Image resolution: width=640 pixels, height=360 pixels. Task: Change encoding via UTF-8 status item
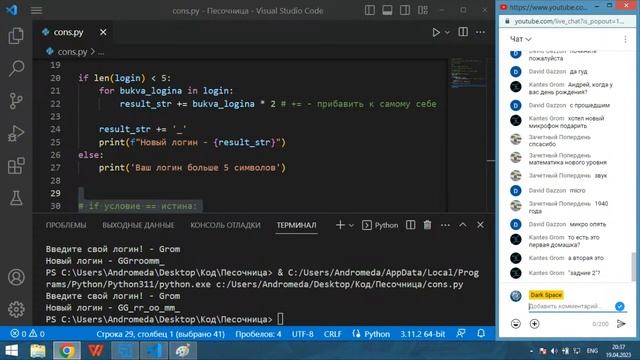[302, 334]
